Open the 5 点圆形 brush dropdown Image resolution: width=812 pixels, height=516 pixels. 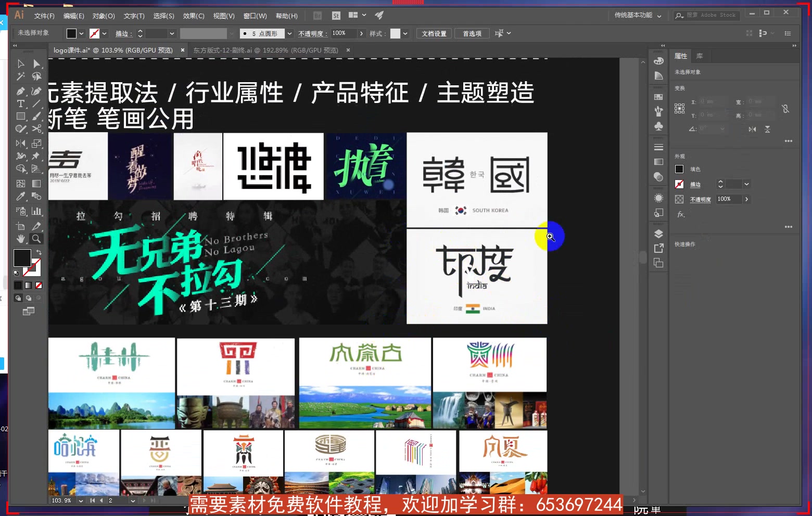(290, 33)
